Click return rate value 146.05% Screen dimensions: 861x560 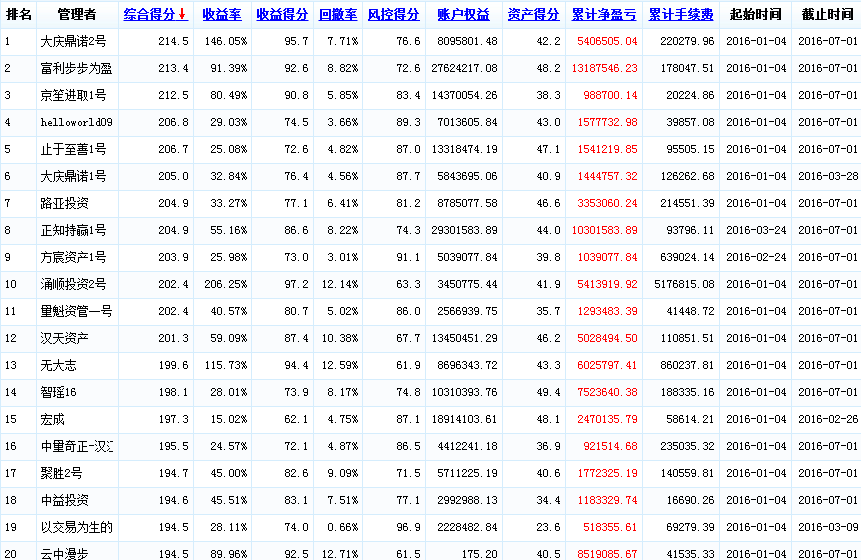226,41
